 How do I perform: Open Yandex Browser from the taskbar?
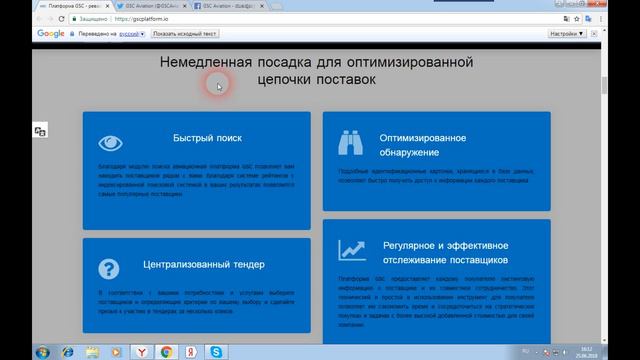[142, 352]
